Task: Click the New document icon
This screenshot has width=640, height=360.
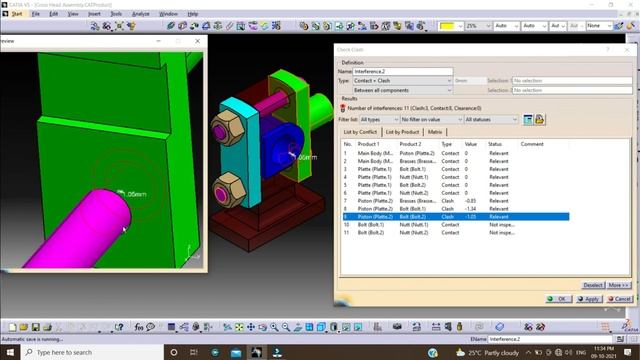Action: click(12, 327)
